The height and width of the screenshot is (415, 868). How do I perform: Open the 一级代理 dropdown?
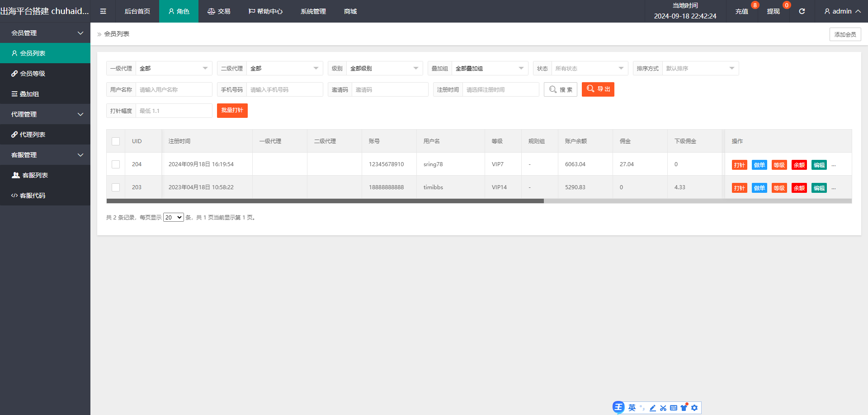click(x=174, y=68)
